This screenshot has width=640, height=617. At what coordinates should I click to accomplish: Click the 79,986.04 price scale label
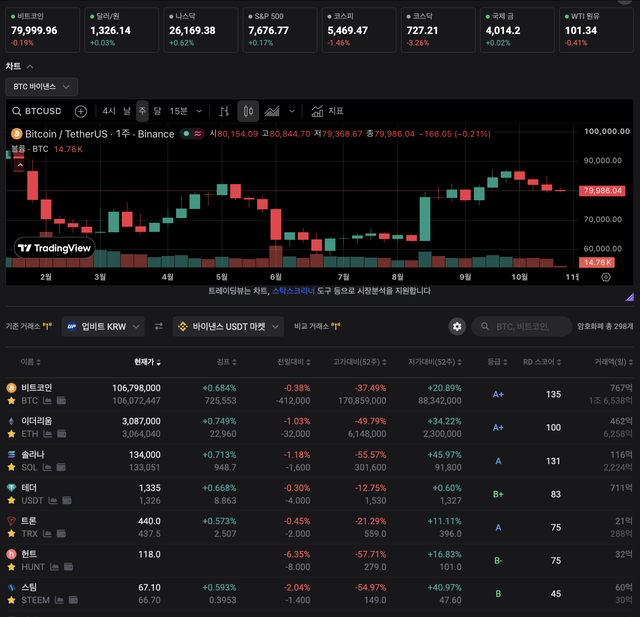pos(602,191)
